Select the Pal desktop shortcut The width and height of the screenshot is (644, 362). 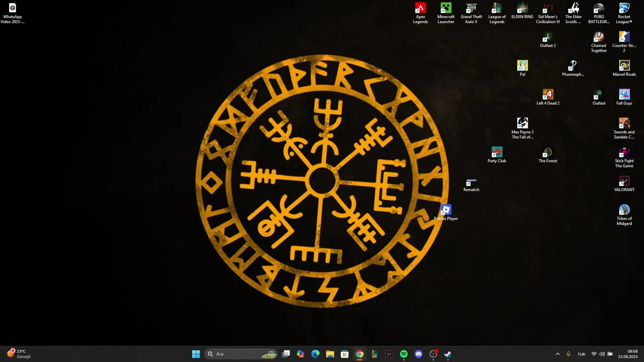(x=522, y=69)
